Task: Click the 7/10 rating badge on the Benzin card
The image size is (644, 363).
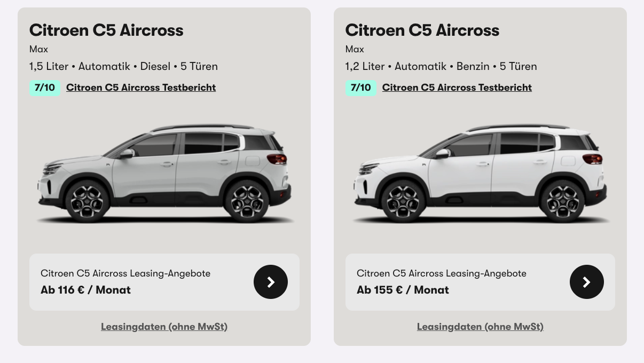Action: pos(361,88)
